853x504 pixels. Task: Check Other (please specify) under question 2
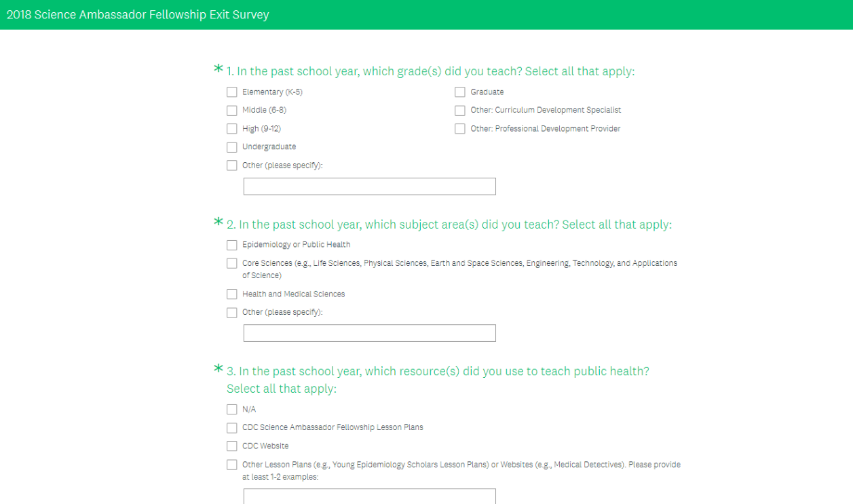click(x=232, y=313)
